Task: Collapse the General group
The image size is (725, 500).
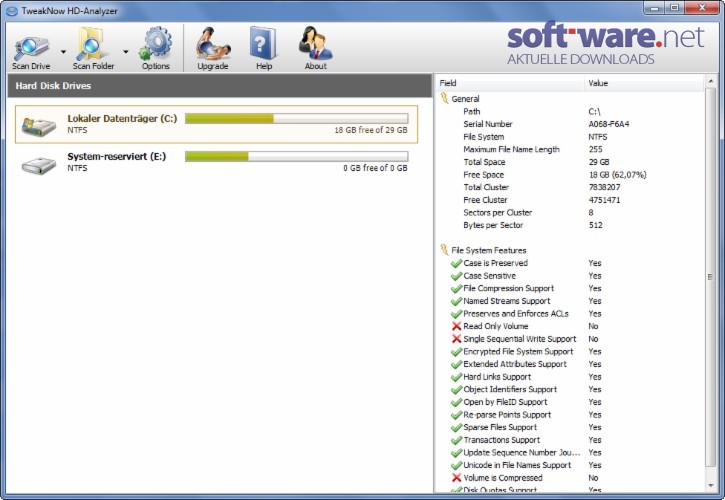Action: [x=444, y=99]
